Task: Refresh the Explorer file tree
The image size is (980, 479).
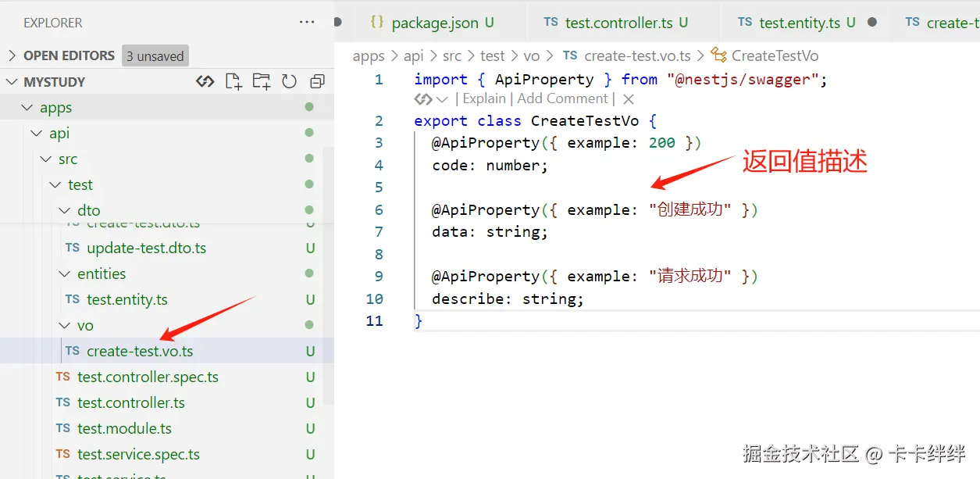Action: point(289,81)
